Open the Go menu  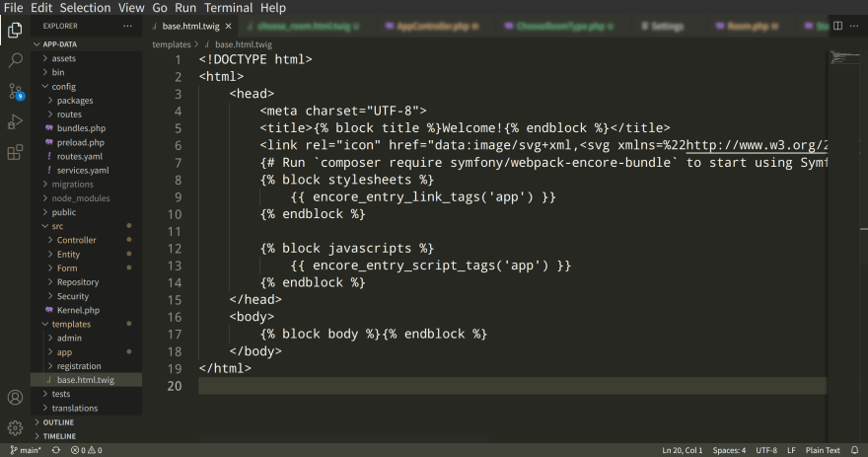160,8
